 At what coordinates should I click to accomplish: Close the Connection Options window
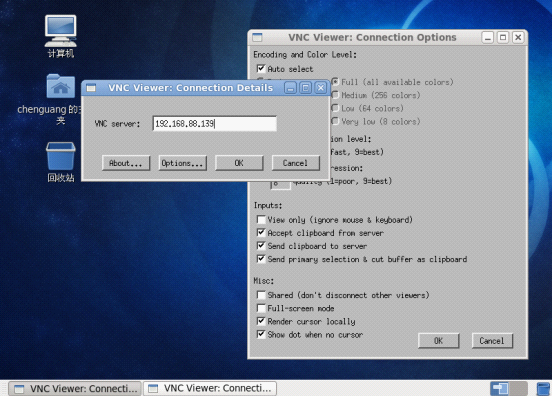coord(518,37)
